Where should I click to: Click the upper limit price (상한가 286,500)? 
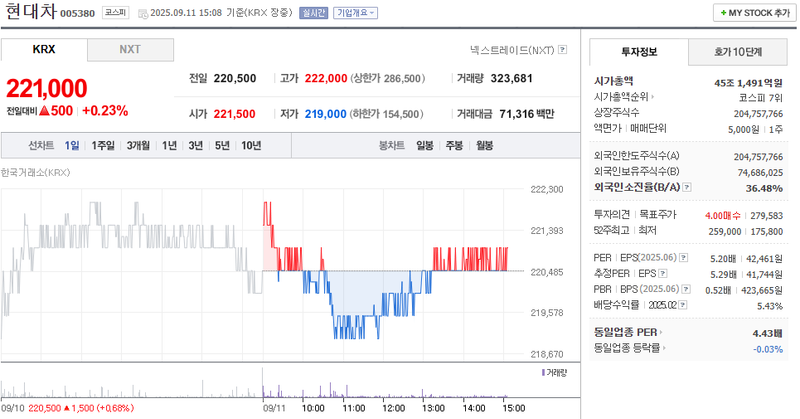[x=387, y=79]
